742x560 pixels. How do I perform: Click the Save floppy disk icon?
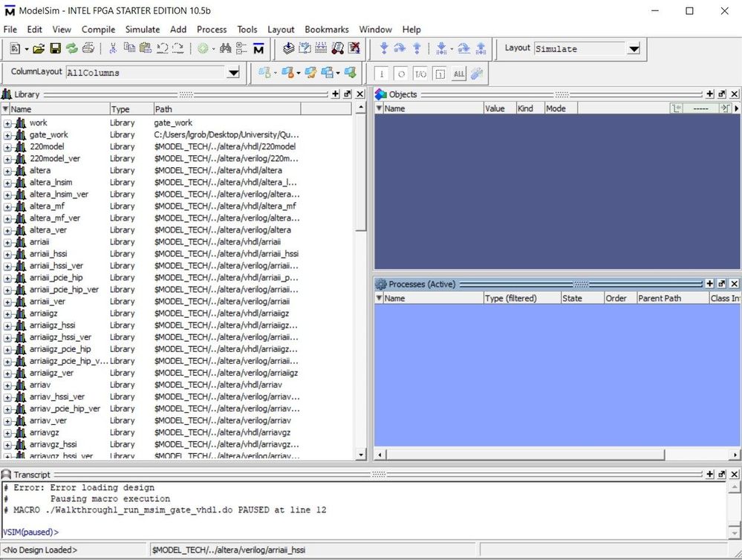[55, 48]
